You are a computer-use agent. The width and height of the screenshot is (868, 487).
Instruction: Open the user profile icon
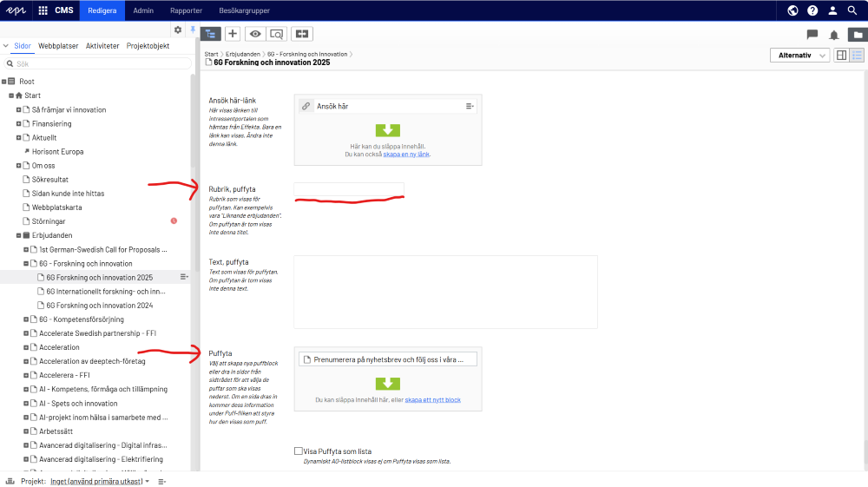pyautogui.click(x=832, y=10)
